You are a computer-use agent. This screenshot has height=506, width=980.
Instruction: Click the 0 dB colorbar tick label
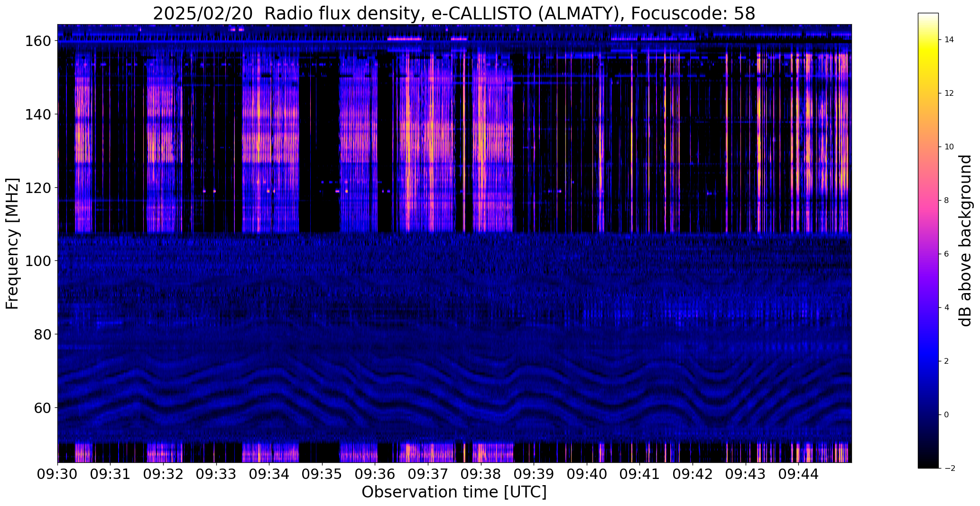pyautogui.click(x=946, y=415)
